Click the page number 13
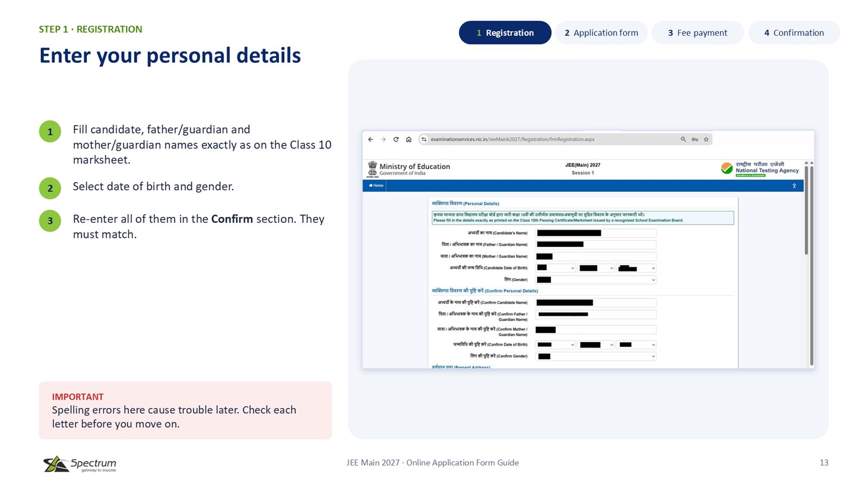This screenshot has height=488, width=868. point(824,463)
